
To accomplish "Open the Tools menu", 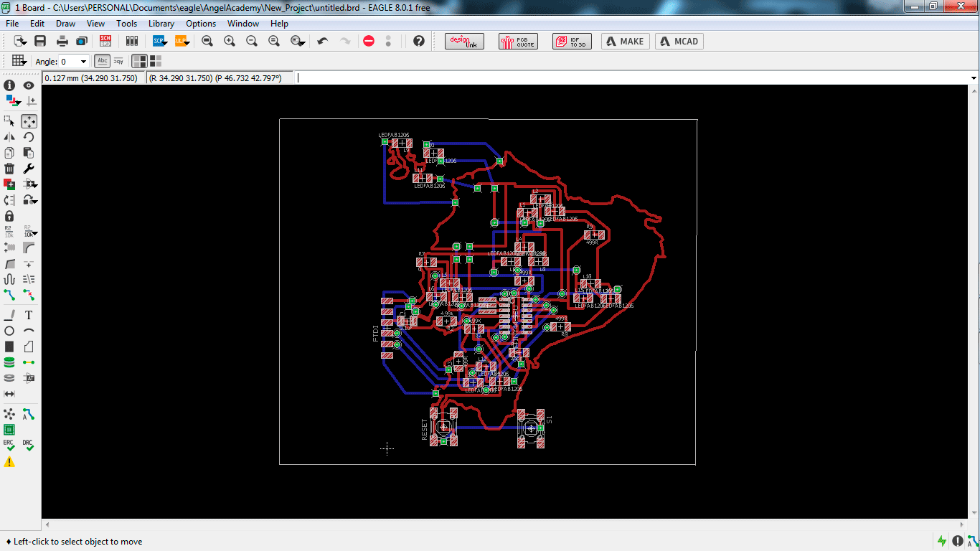I will pyautogui.click(x=126, y=24).
